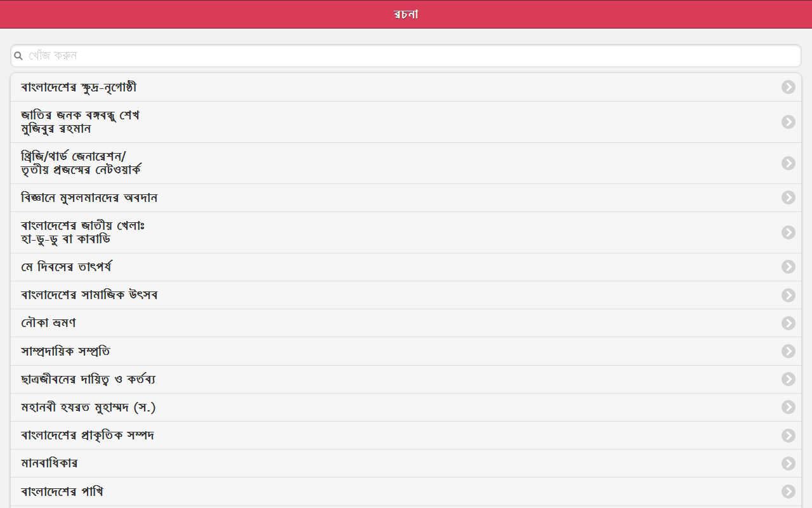Open the জাতির জনক বঙ্গবন্ধু শেখ মুজিবুর রহমান essay

coord(81,122)
